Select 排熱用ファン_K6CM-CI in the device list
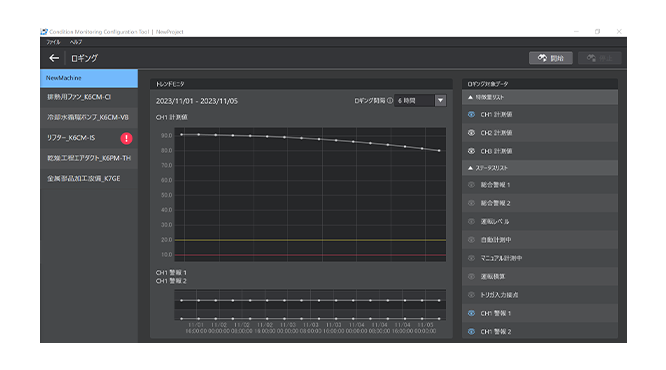 89,97
